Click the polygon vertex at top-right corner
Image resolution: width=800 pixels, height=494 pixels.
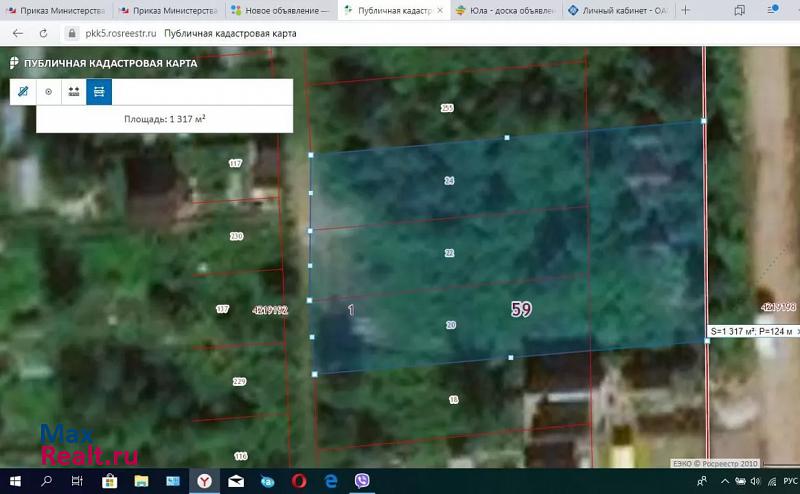coord(704,120)
